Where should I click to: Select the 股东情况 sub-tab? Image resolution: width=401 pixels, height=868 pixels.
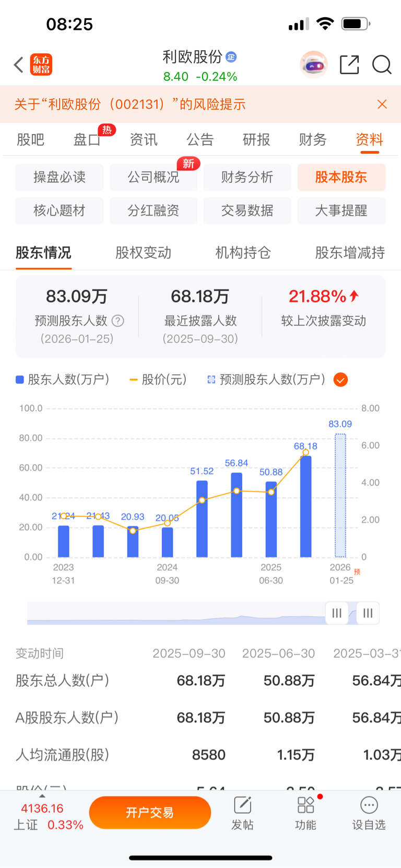tap(43, 253)
